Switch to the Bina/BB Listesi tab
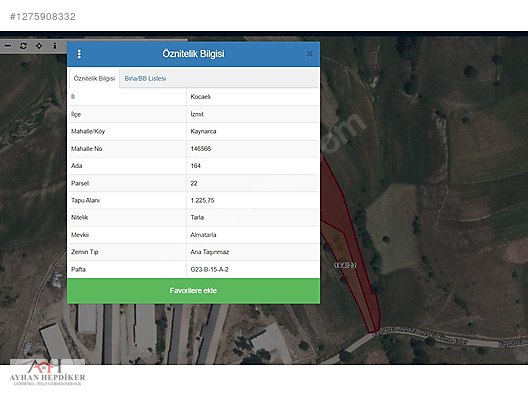Image resolution: width=528 pixels, height=396 pixels. pyautogui.click(x=145, y=78)
